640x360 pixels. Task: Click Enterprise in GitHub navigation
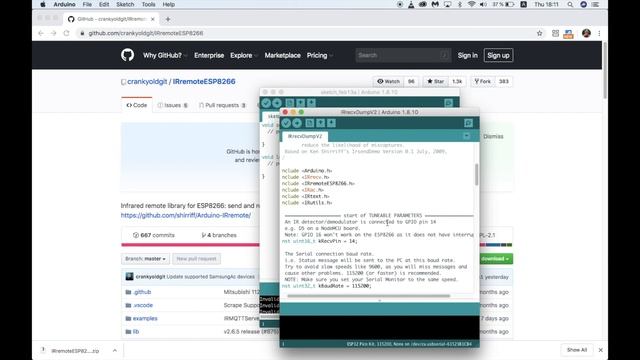click(209, 56)
